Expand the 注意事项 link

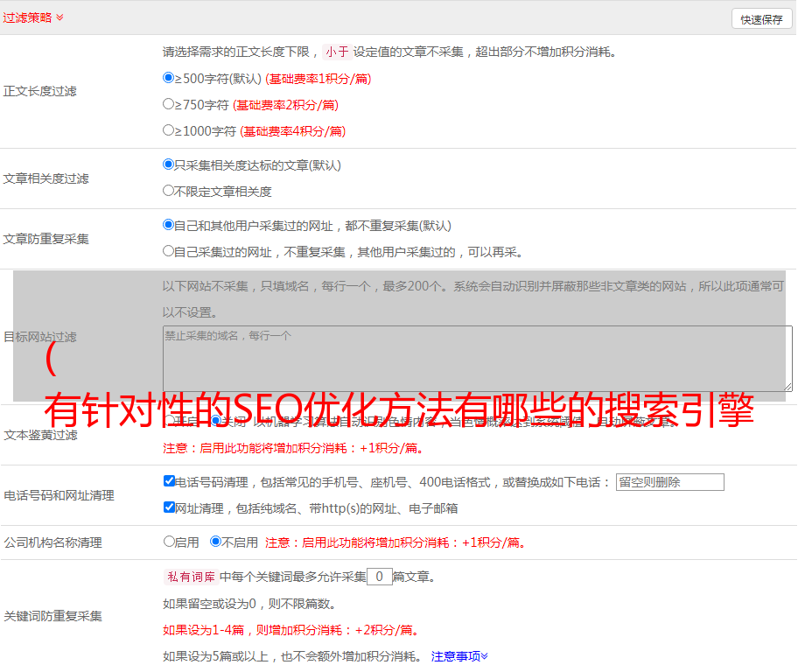point(459,656)
